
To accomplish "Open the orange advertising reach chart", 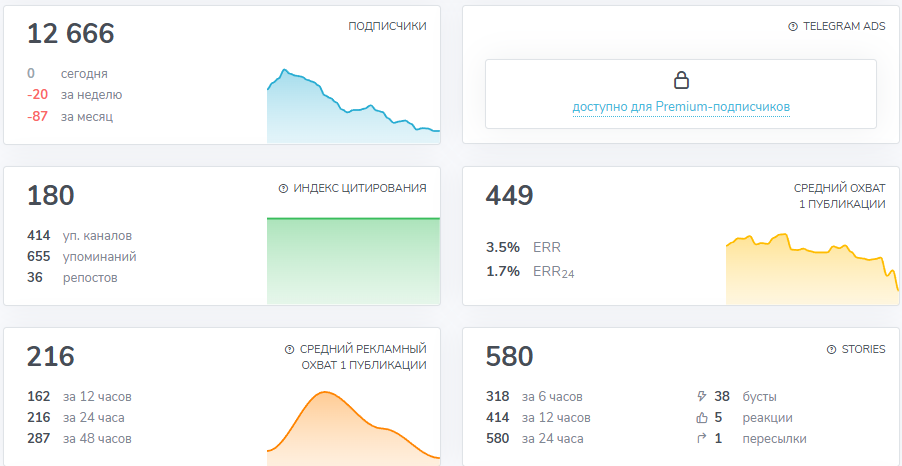I will [353, 425].
